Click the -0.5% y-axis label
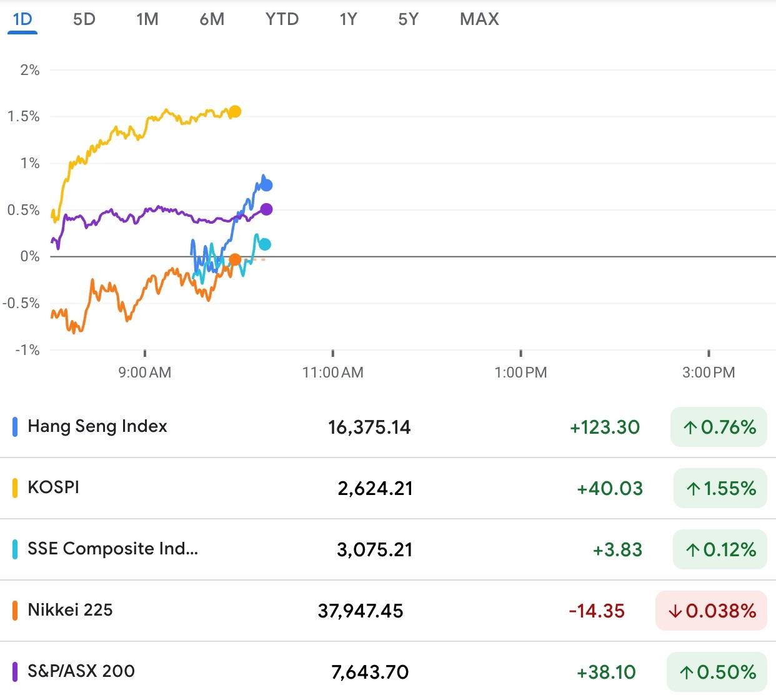776x700 pixels. pyautogui.click(x=21, y=303)
